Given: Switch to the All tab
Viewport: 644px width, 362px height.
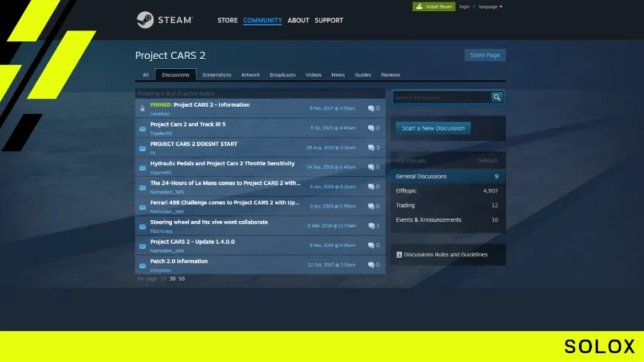Looking at the screenshot, I should coord(146,75).
